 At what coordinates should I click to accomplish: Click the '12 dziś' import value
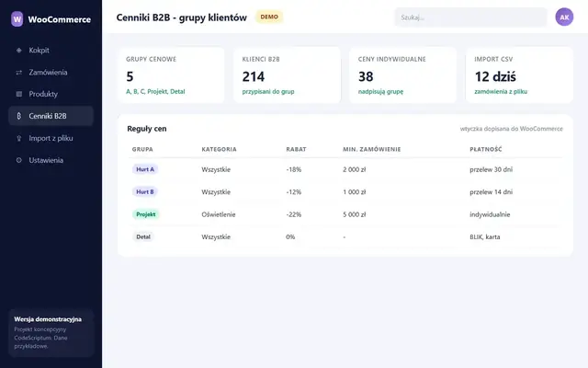click(x=495, y=76)
